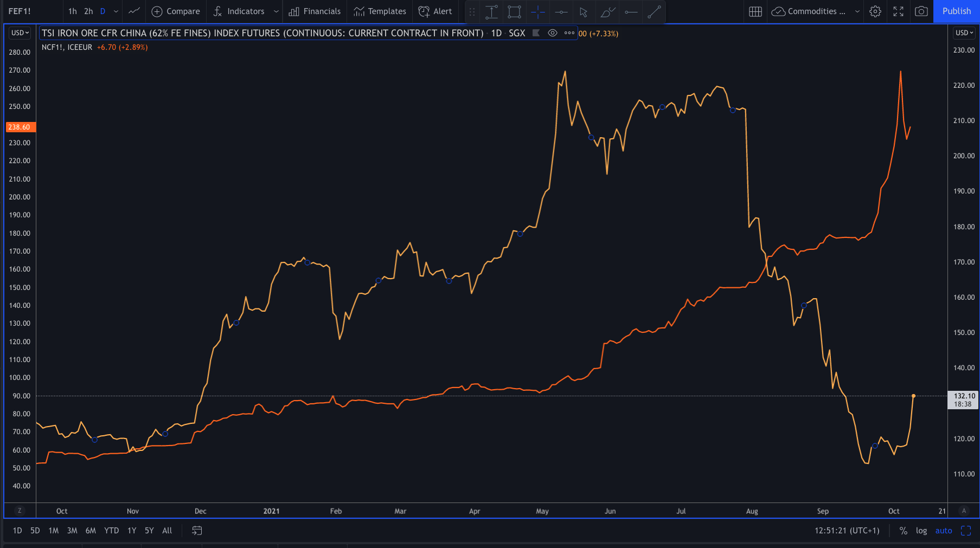980x548 pixels.
Task: Click the 2021 label on time axis
Action: [272, 511]
